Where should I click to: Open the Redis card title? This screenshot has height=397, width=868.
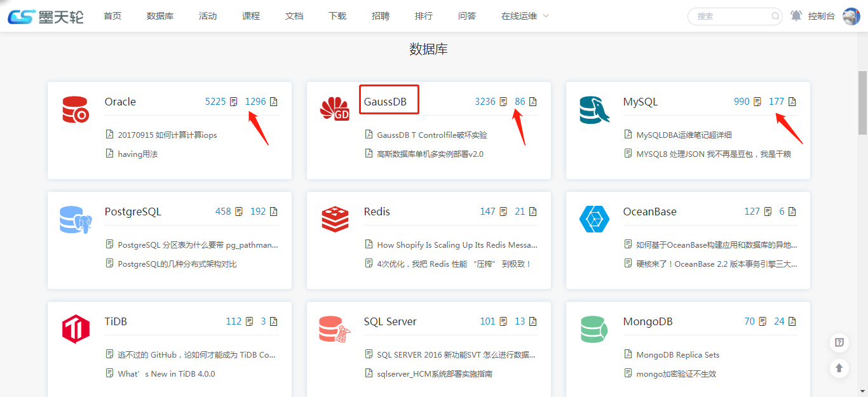pos(377,212)
